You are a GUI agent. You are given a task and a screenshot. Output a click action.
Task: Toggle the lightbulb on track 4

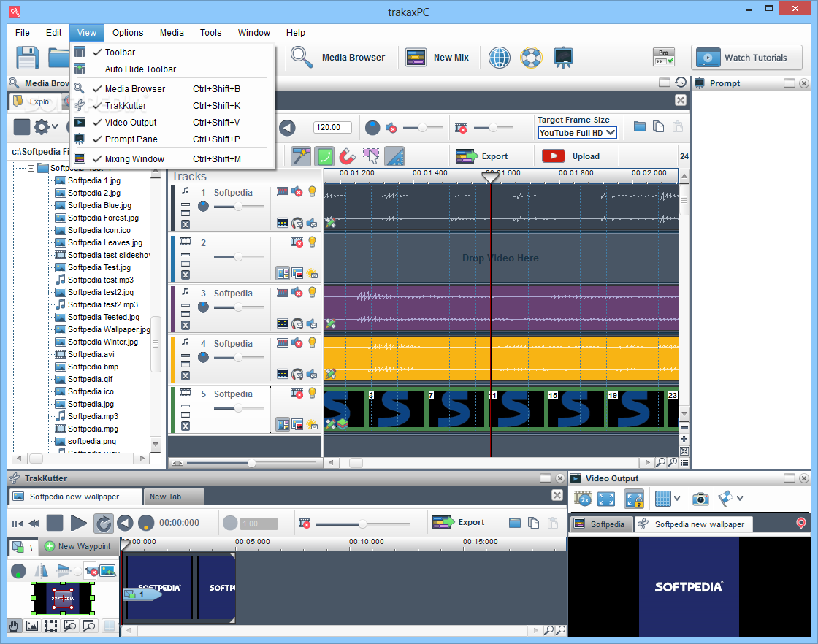tap(312, 342)
